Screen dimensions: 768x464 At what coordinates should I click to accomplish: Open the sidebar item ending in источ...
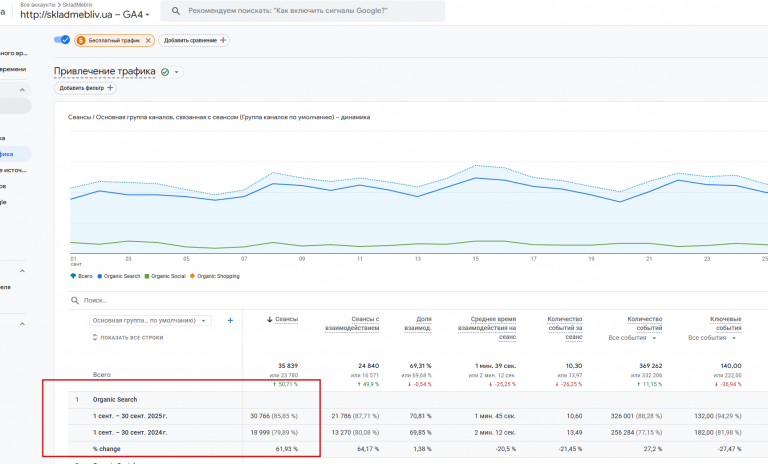13,170
